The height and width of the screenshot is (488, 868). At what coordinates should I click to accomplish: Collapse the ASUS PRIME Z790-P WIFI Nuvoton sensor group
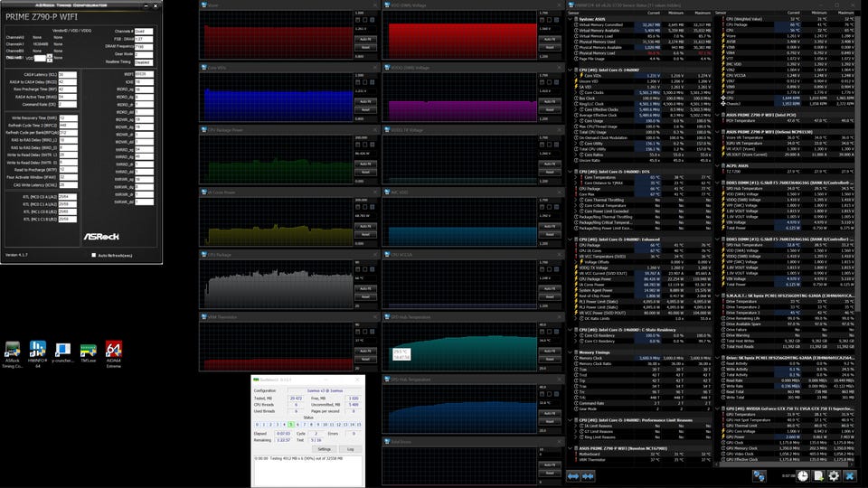(570, 447)
